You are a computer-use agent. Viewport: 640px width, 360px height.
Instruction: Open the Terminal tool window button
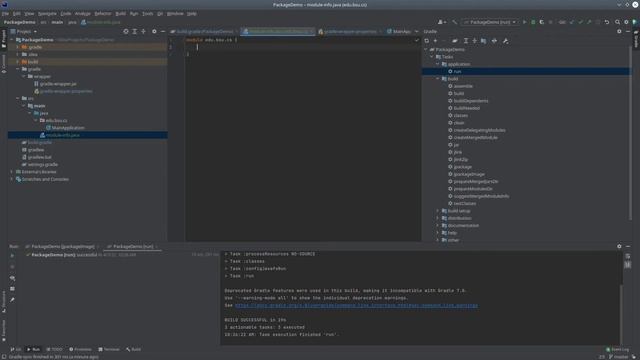109,349
